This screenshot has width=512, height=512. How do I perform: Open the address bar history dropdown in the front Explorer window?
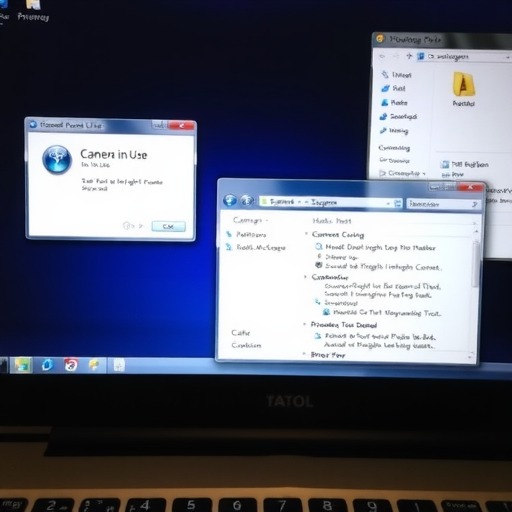tap(388, 203)
